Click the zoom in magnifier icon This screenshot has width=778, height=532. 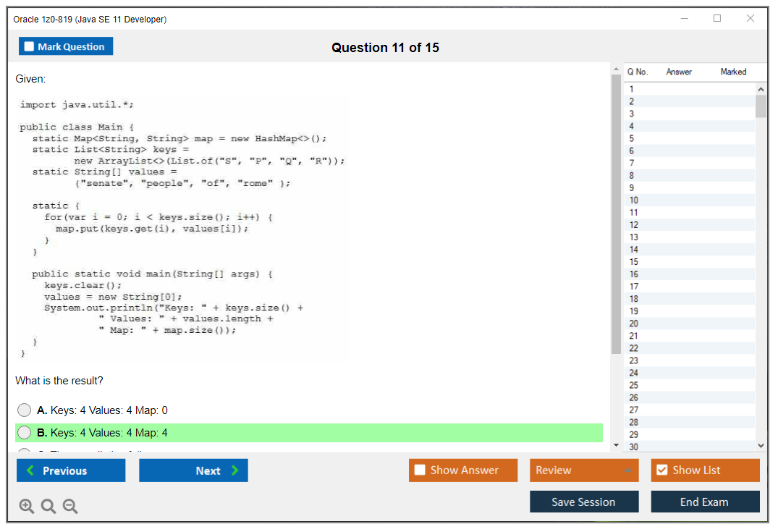(26, 507)
